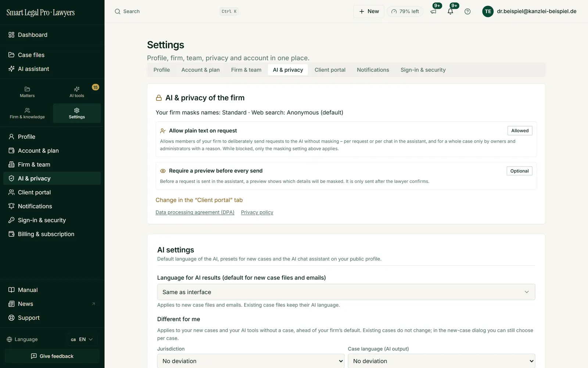Switch to the Profile tab
588x368 pixels.
pyautogui.click(x=162, y=70)
